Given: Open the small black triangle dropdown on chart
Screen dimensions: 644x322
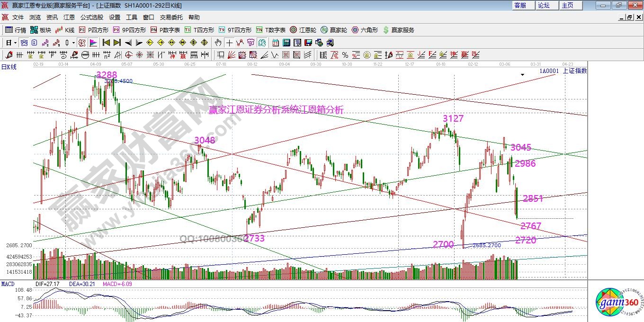Looking at the screenshot, I should point(522,75).
